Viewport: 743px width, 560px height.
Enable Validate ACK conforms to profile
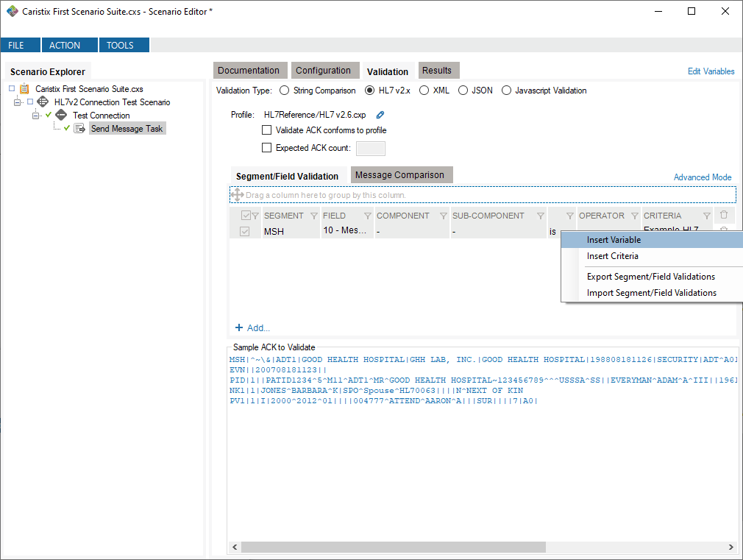pyautogui.click(x=267, y=130)
